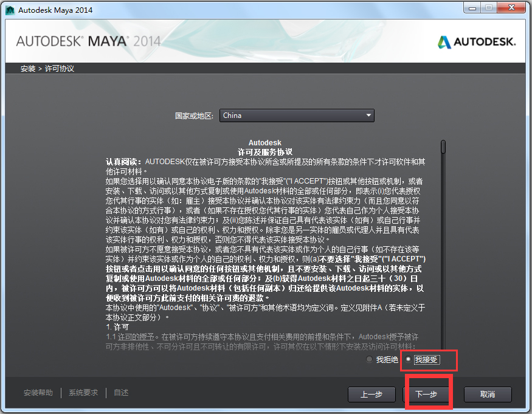Open the 国家或地区 country dropdown
The image size is (532, 414).
tap(297, 115)
